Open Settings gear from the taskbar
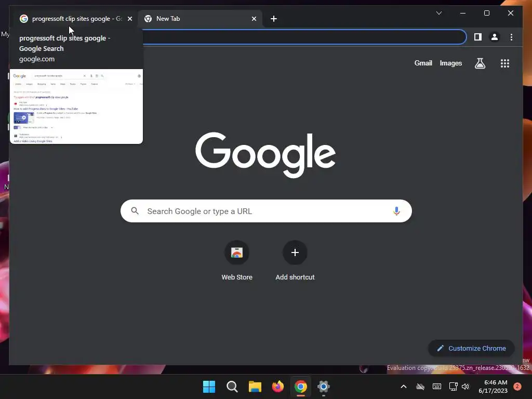 pyautogui.click(x=323, y=387)
